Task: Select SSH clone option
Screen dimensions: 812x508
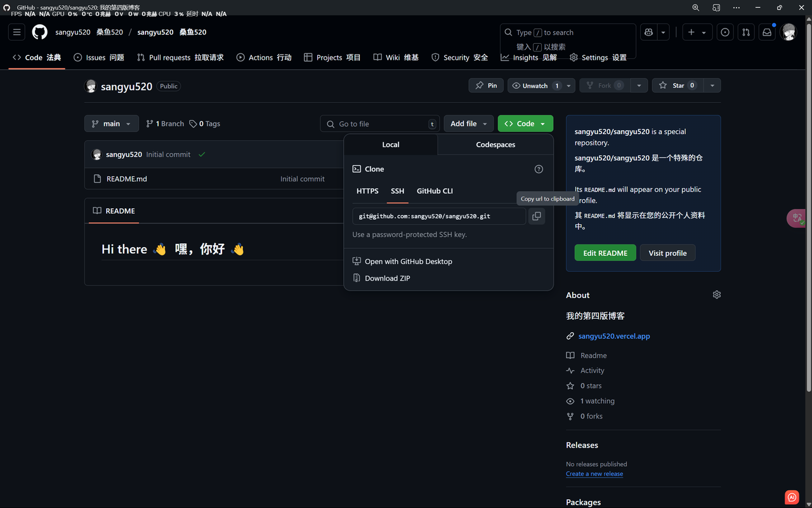Action: click(x=398, y=190)
